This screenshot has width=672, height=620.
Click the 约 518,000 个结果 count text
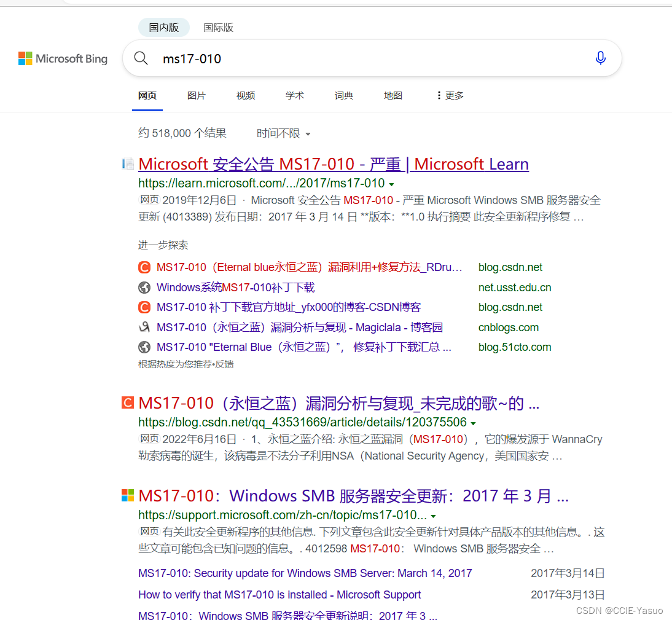pos(182,133)
